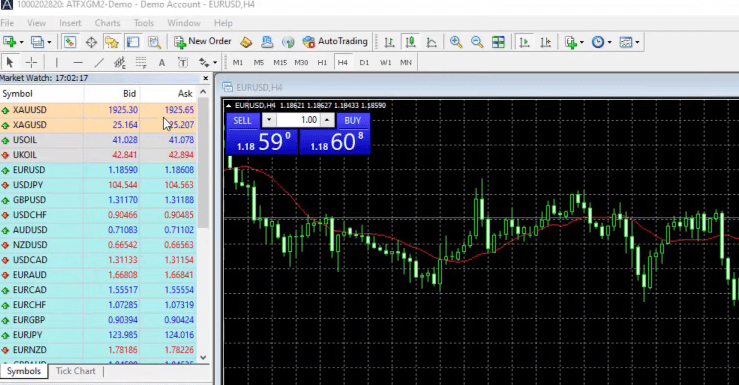Click the New Chart icon
The width and height of the screenshot is (739, 385).
click(9, 42)
